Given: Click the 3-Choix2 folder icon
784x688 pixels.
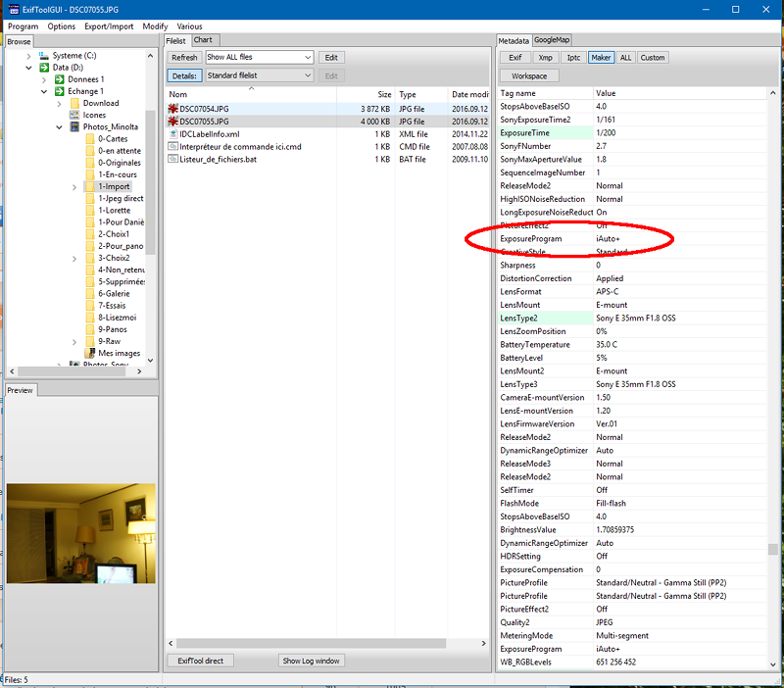Looking at the screenshot, I should click(90, 258).
